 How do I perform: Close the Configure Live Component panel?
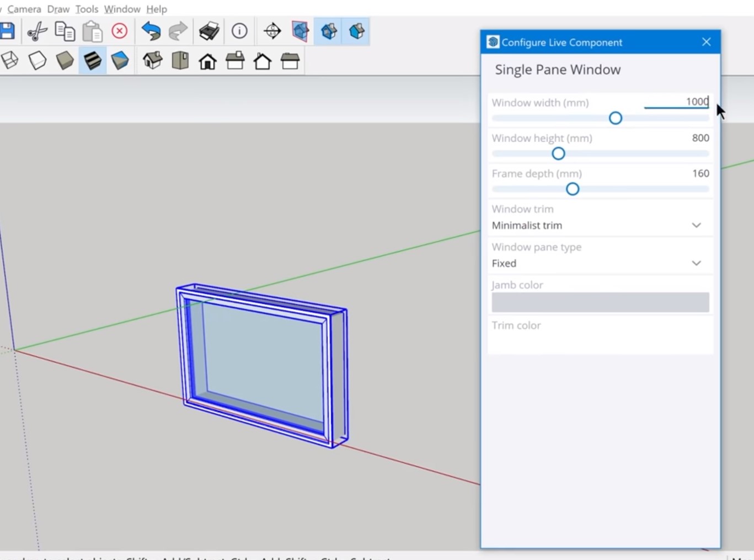click(x=707, y=42)
